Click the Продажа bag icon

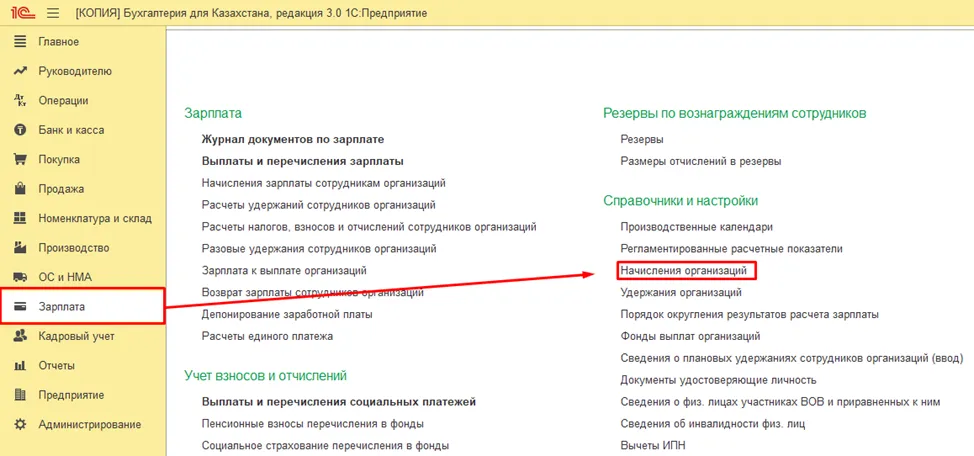tap(20, 188)
